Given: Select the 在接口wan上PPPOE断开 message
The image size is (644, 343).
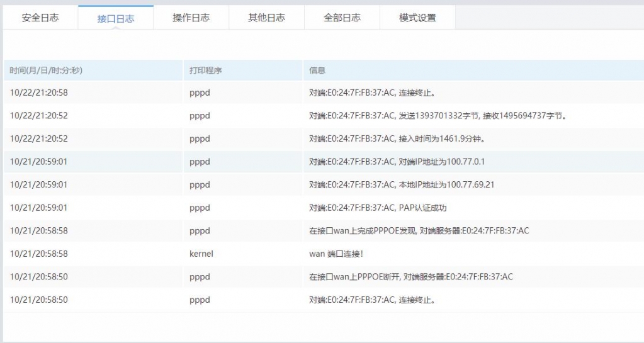Looking at the screenshot, I should tap(411, 276).
